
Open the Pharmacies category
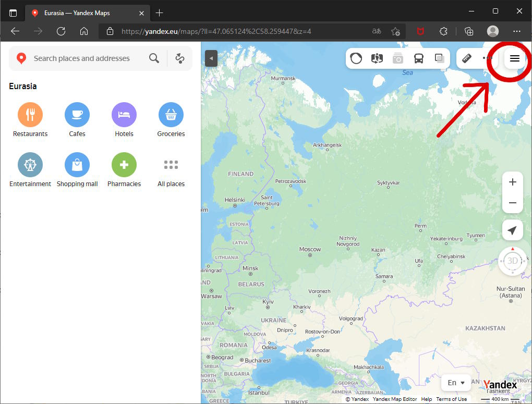tap(124, 169)
